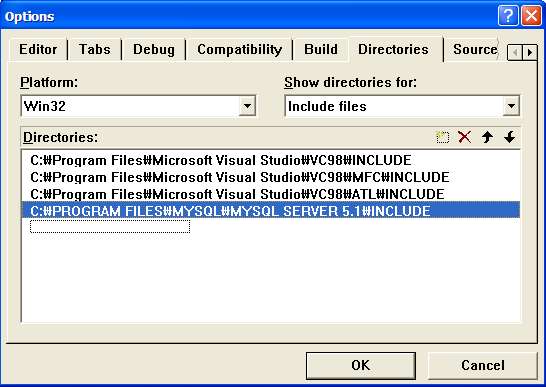This screenshot has width=546, height=387.
Task: Open the Debug tab
Action: (x=154, y=49)
